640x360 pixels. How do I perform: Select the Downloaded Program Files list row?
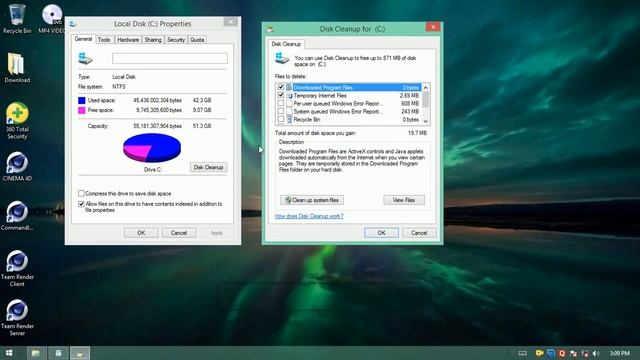click(x=349, y=87)
